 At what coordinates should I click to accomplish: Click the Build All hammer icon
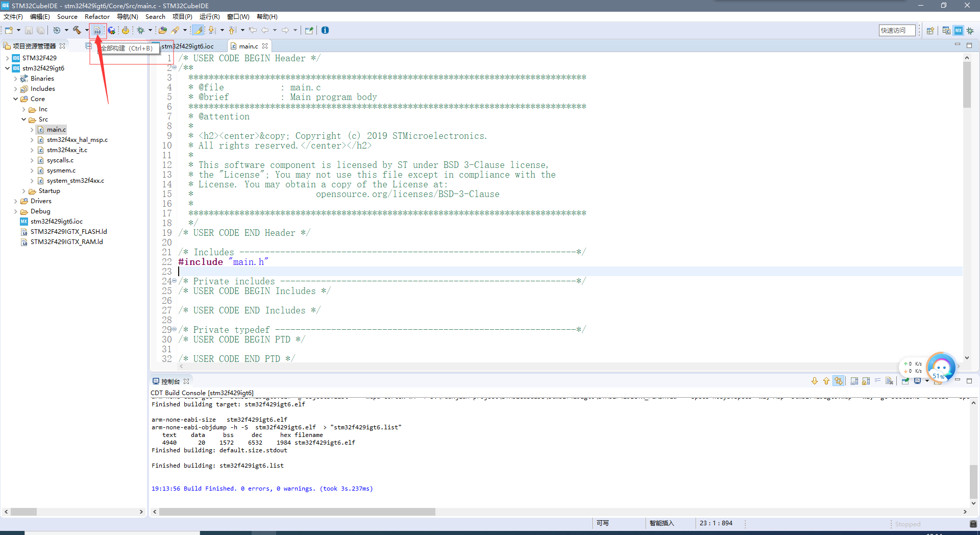77,30
